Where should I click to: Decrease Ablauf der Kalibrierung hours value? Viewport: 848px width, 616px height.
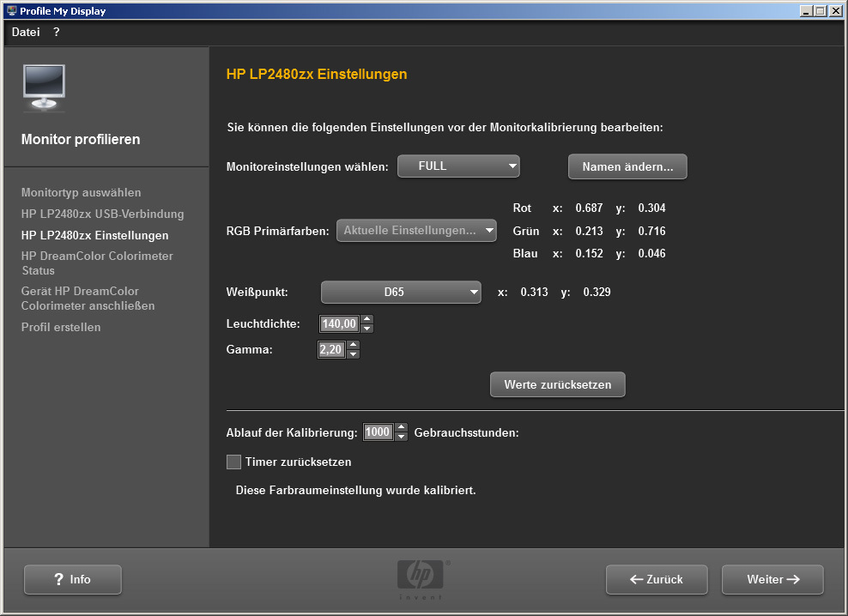[x=402, y=437]
